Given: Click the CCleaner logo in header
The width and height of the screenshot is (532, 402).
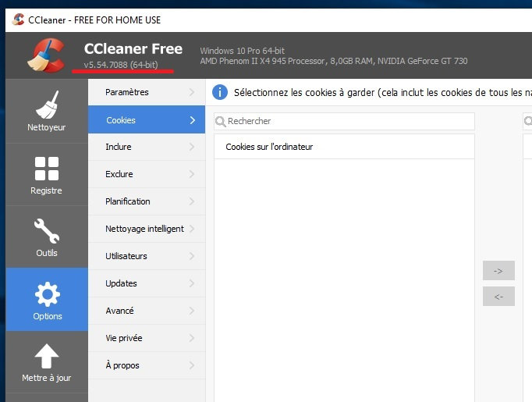Looking at the screenshot, I should pyautogui.click(x=47, y=55).
